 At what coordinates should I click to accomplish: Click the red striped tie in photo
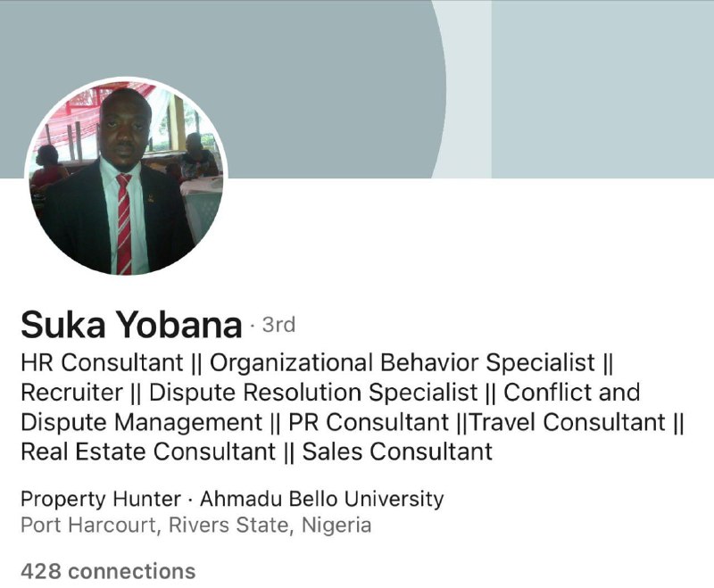pyautogui.click(x=124, y=224)
